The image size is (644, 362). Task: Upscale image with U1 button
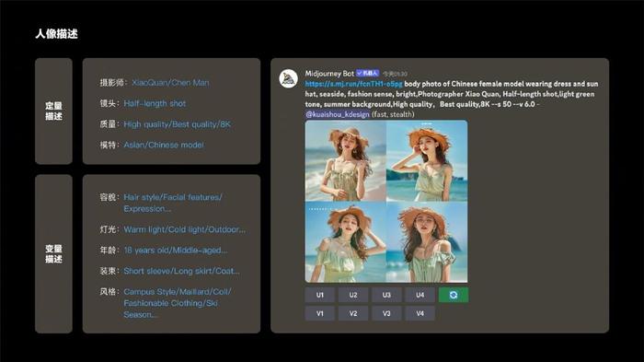[x=319, y=295]
